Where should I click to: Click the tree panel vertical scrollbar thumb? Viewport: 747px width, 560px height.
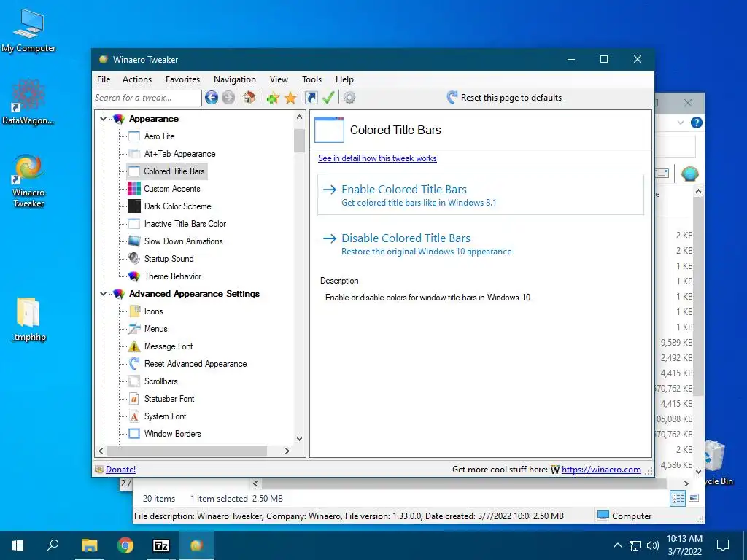coord(299,141)
